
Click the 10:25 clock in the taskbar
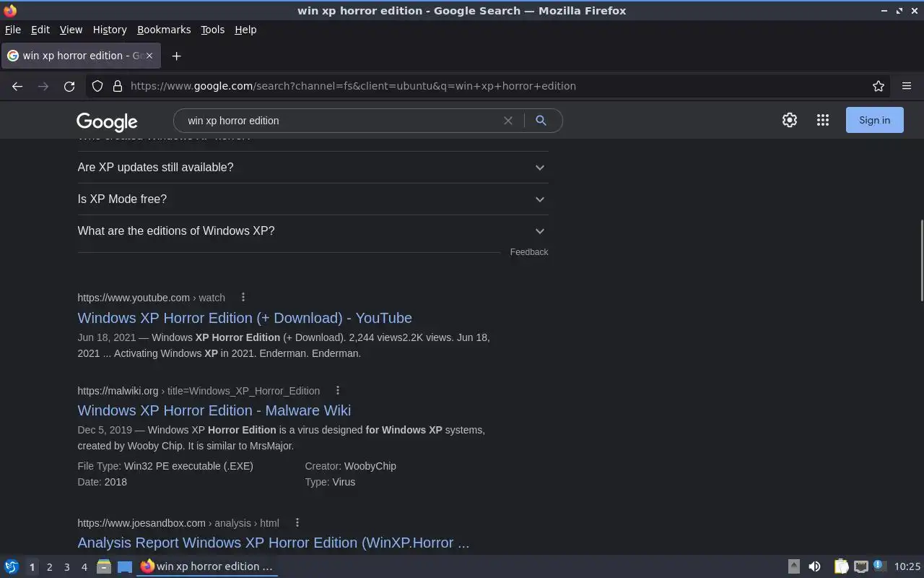(x=907, y=566)
